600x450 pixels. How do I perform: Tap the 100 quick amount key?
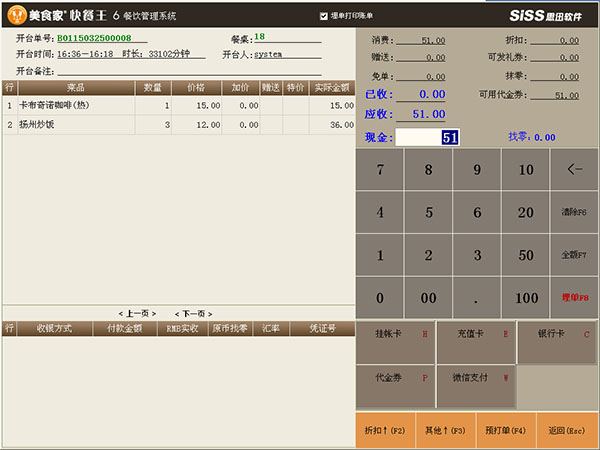526,298
